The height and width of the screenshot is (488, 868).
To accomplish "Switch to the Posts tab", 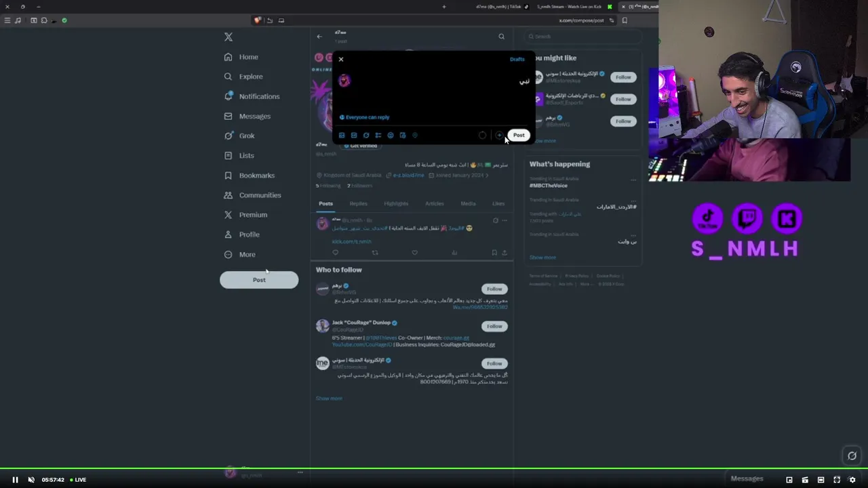I will click(326, 203).
